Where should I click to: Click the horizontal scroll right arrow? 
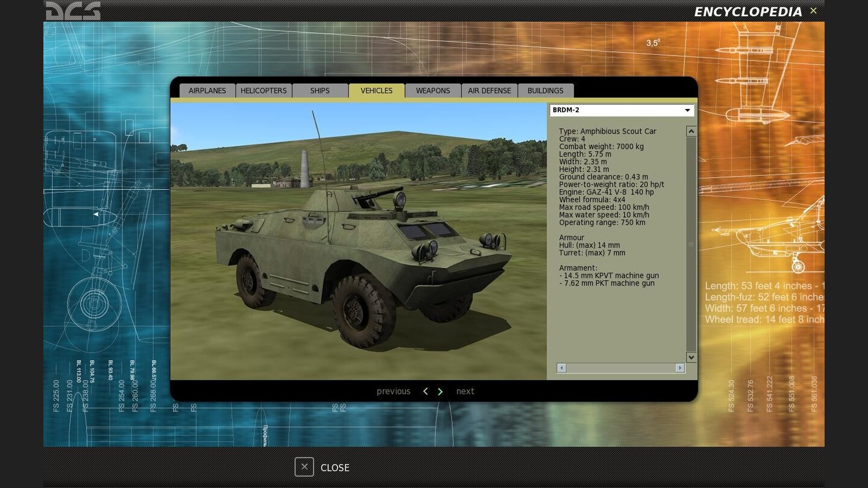(x=680, y=368)
